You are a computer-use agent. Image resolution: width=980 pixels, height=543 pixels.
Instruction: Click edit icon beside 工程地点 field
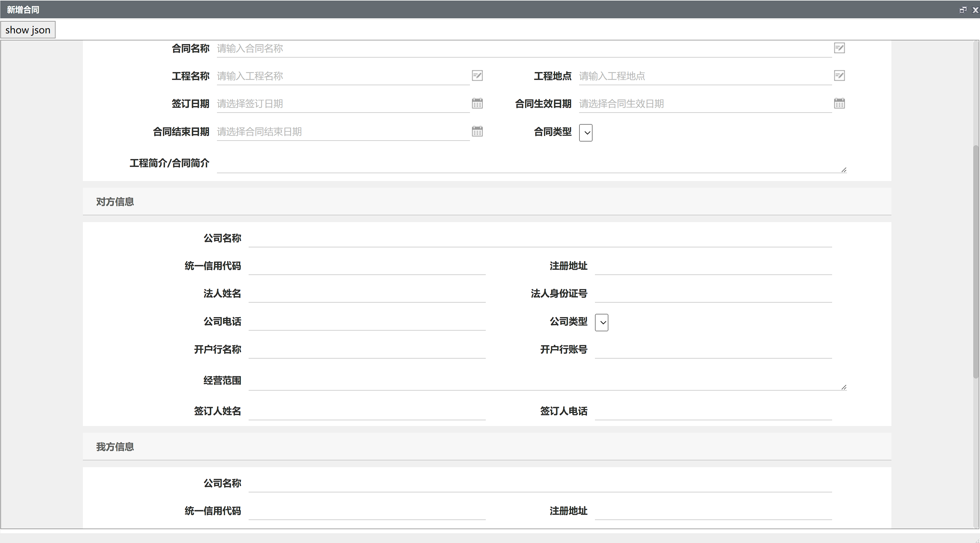839,76
